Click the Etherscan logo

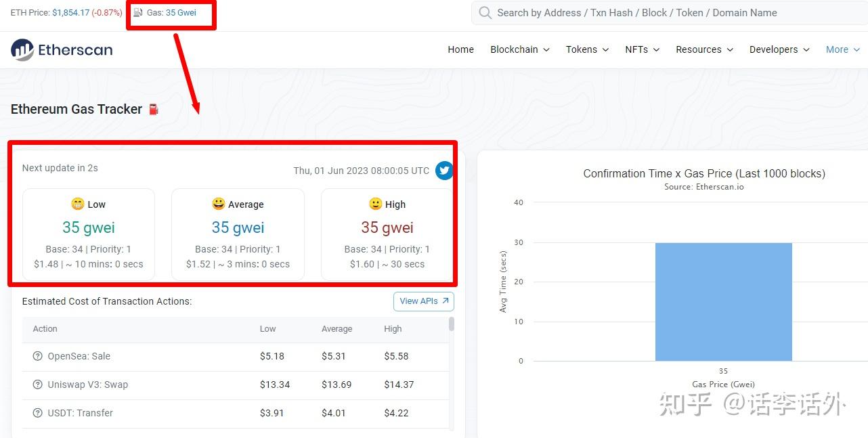point(62,49)
